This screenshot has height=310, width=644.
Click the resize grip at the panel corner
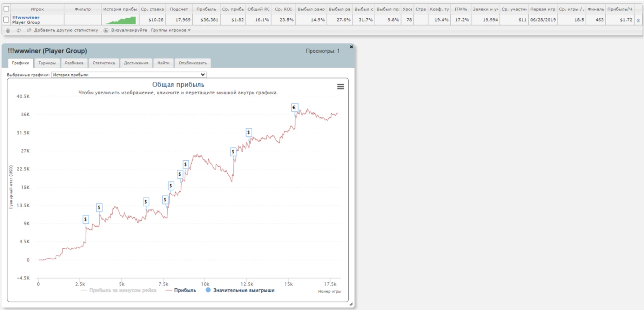click(351, 304)
